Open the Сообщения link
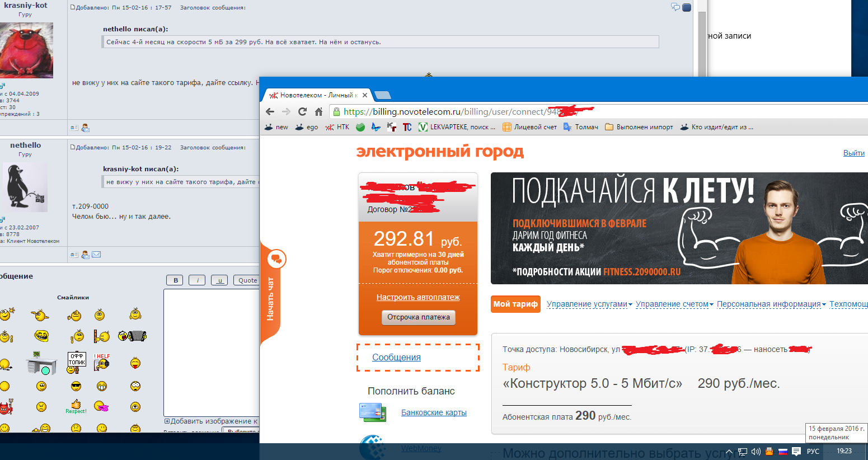This screenshot has height=460, width=868. 396,357
